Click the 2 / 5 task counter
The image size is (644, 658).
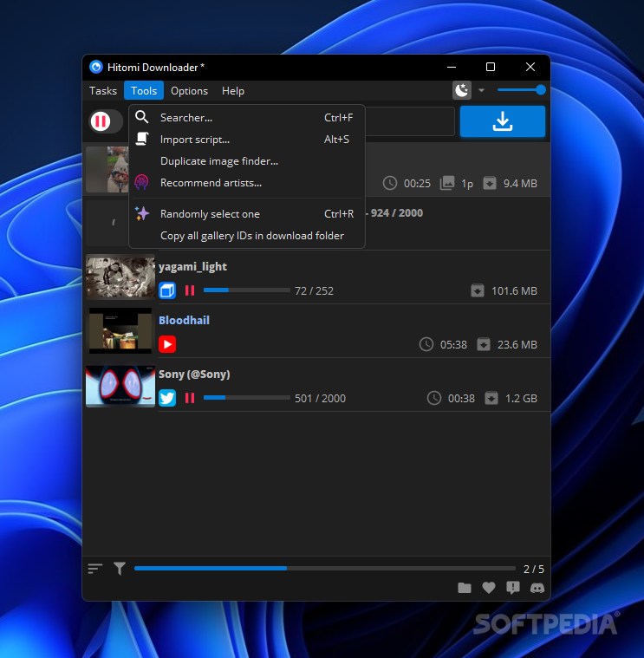click(534, 569)
